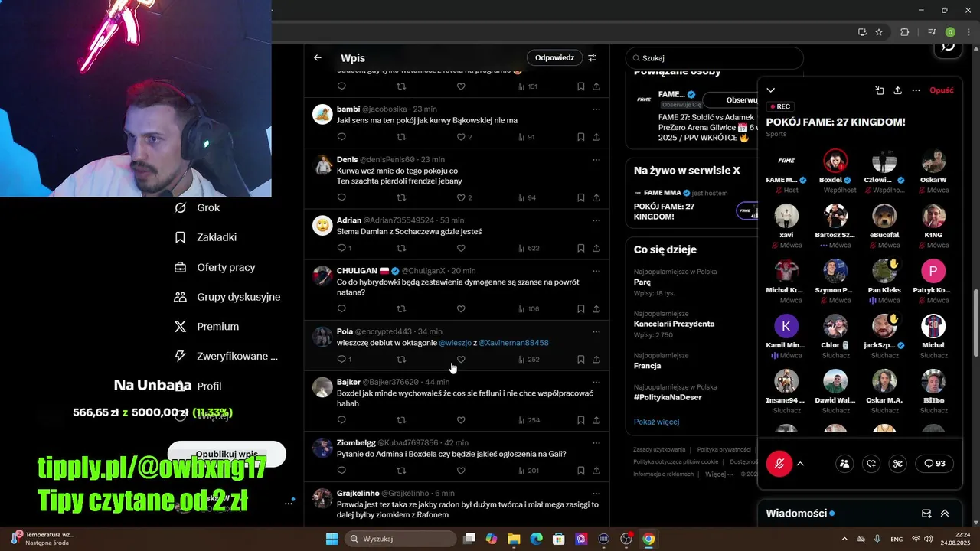Open Microsoft Store from taskbar

click(x=559, y=539)
